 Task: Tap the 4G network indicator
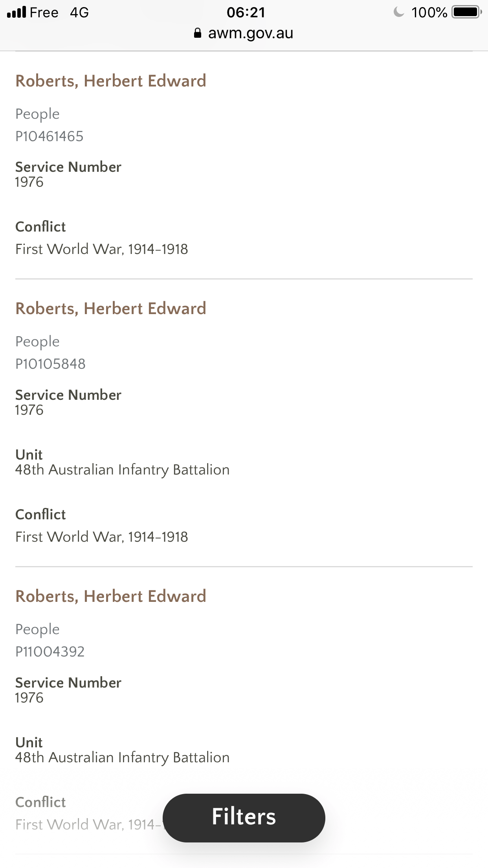coord(79,13)
